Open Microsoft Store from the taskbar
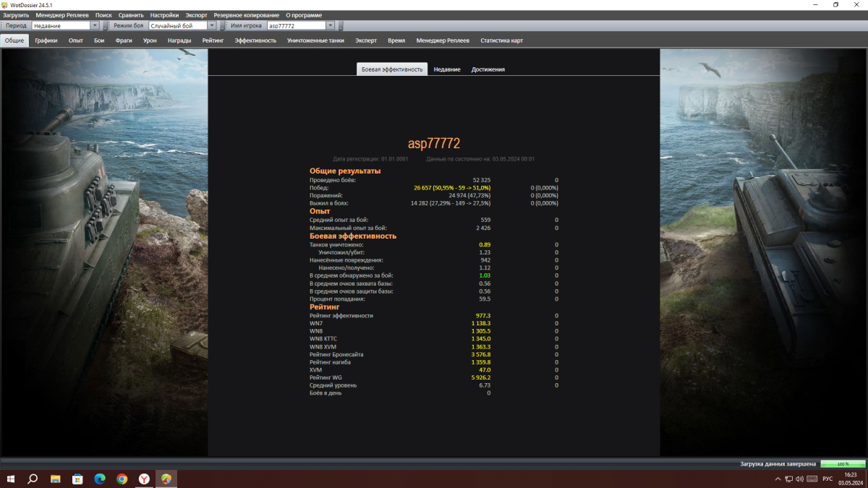This screenshot has height=488, width=868. click(77, 479)
